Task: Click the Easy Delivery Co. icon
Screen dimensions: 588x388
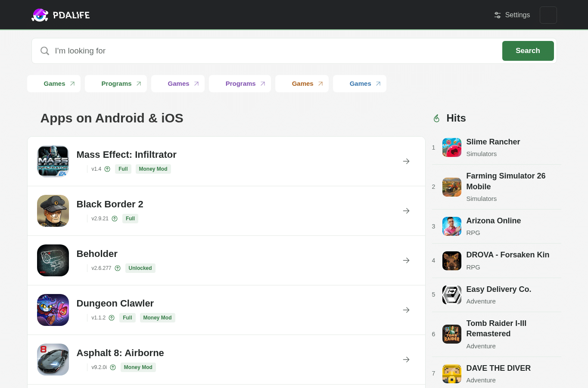Action: click(452, 295)
